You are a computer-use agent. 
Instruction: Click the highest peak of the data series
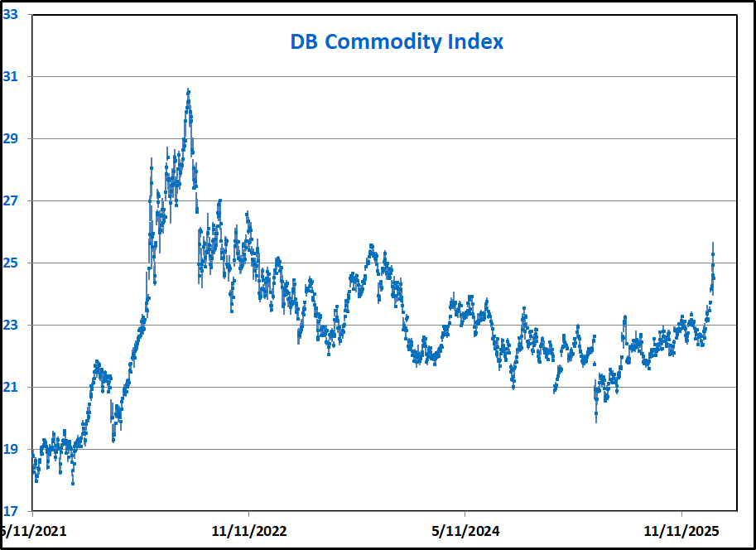point(188,91)
